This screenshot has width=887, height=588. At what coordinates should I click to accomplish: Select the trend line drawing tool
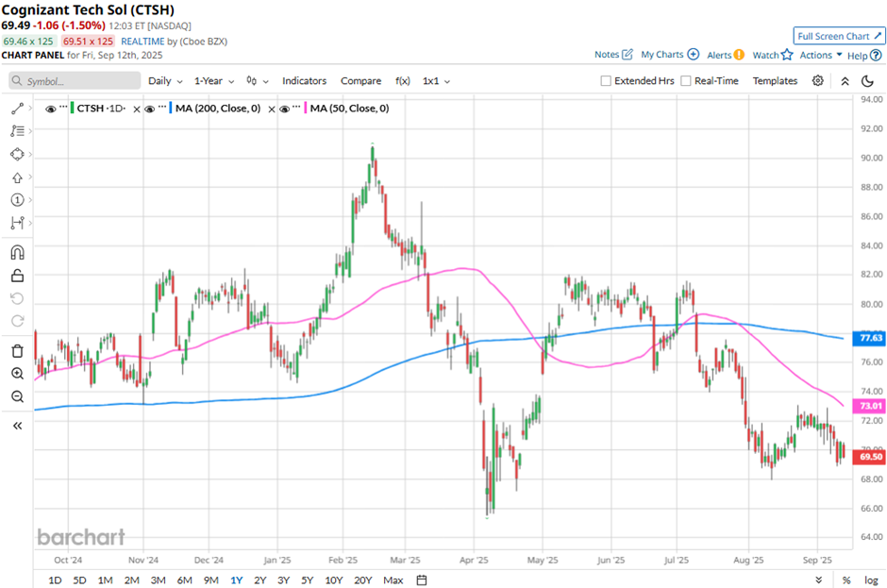[x=18, y=109]
